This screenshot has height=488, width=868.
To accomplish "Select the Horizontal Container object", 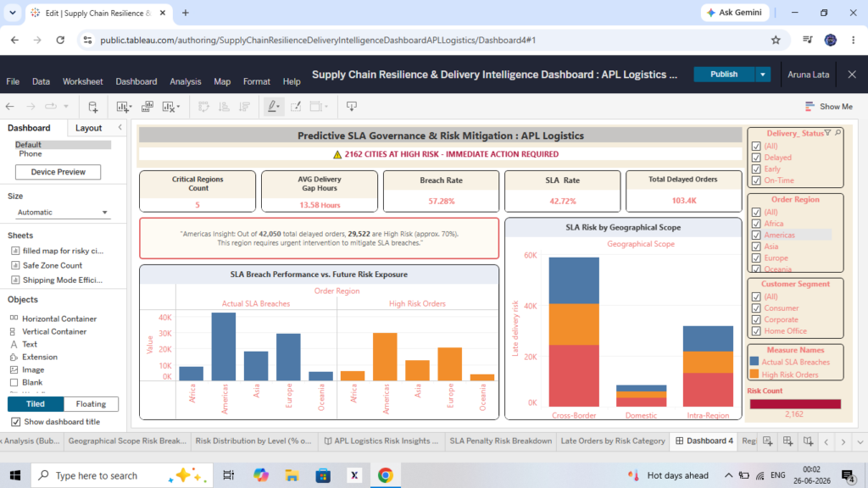I will (59, 319).
